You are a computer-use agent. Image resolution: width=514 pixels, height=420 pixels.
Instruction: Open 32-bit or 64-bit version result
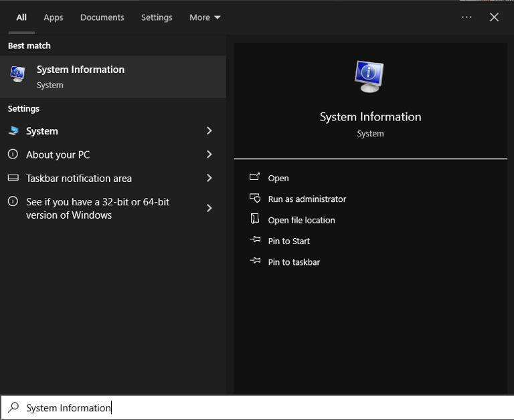pyautogui.click(x=98, y=209)
